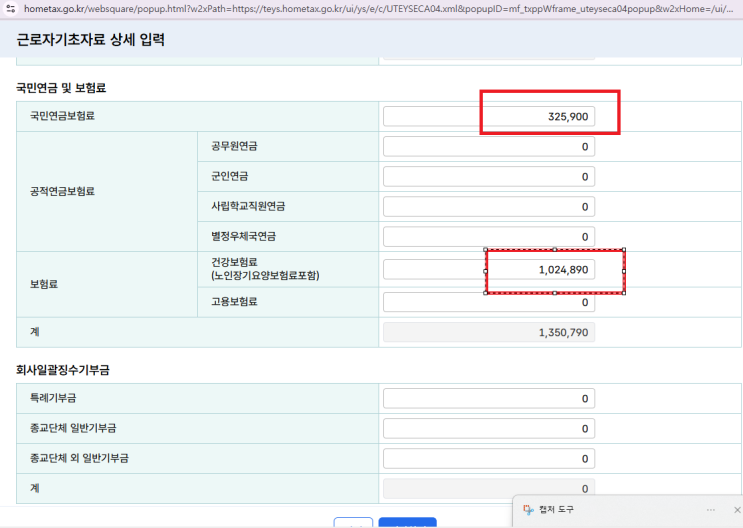Click the 회사일괄징수기부금 section heading
The width and height of the screenshot is (743, 528).
pos(63,370)
